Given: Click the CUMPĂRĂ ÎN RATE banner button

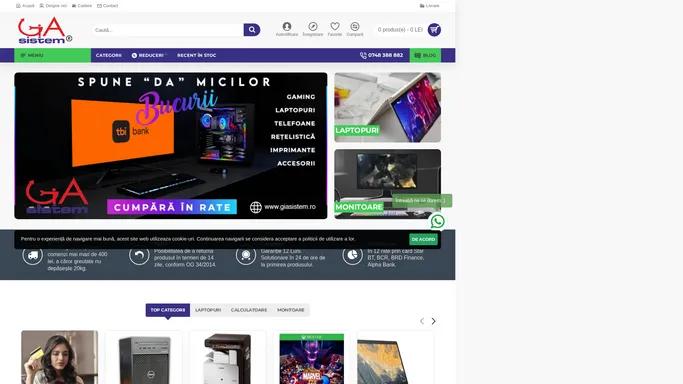Looking at the screenshot, I should 172,207.
